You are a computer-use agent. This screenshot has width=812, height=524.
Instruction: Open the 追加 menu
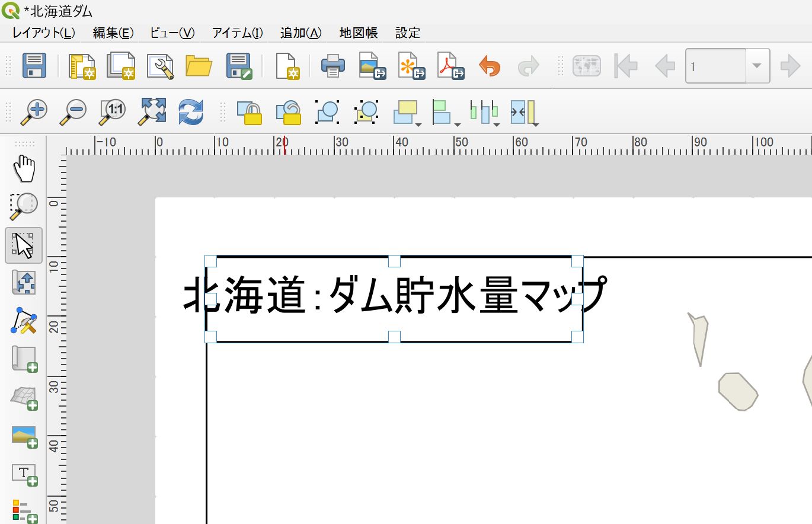point(301,33)
